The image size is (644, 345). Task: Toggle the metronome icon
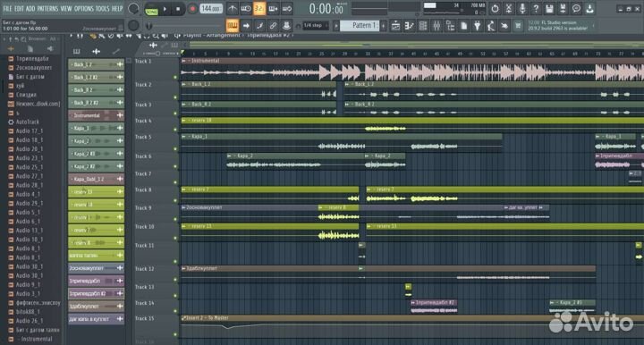(232, 9)
